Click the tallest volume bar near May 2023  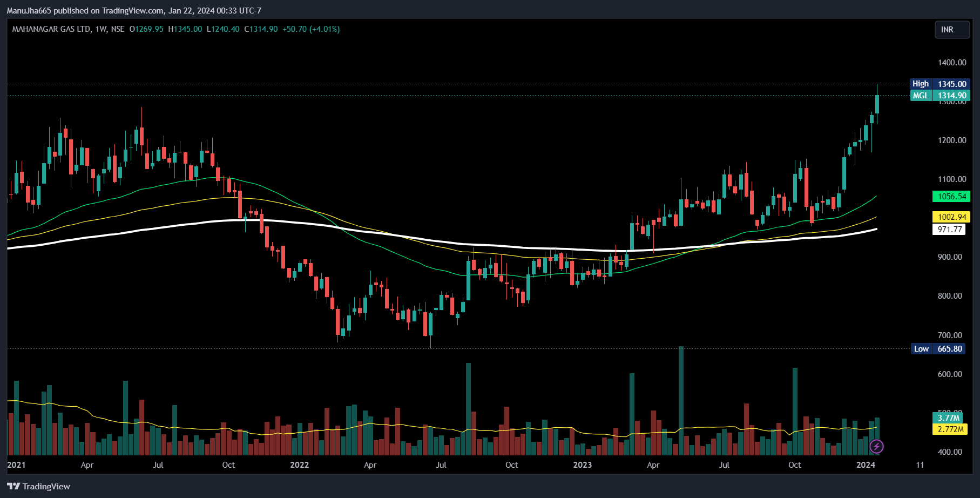(681, 401)
